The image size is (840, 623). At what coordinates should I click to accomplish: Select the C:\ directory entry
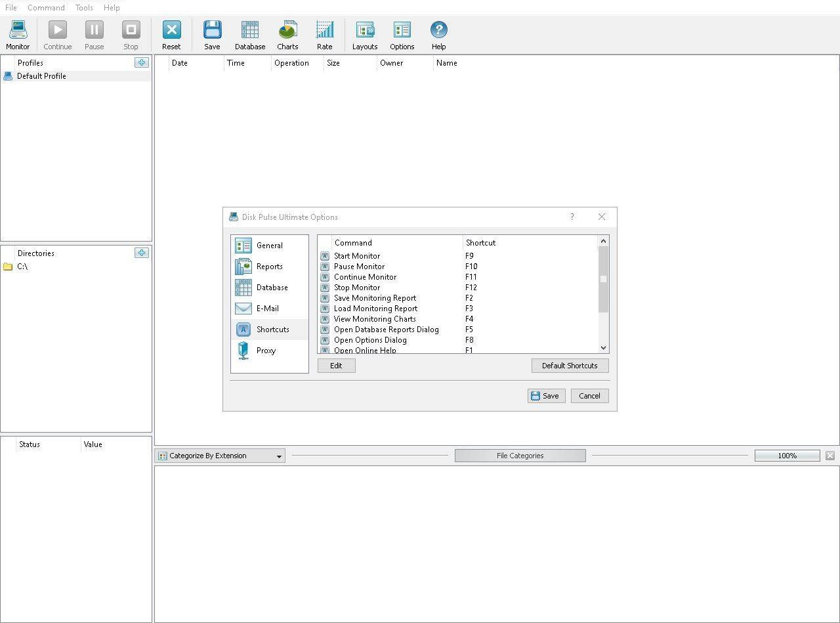[x=76, y=267]
